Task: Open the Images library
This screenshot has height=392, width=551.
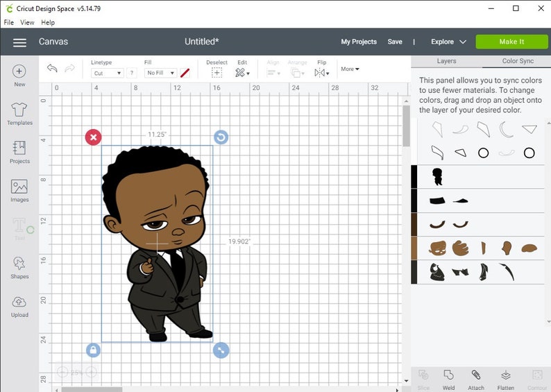Action: point(19,191)
